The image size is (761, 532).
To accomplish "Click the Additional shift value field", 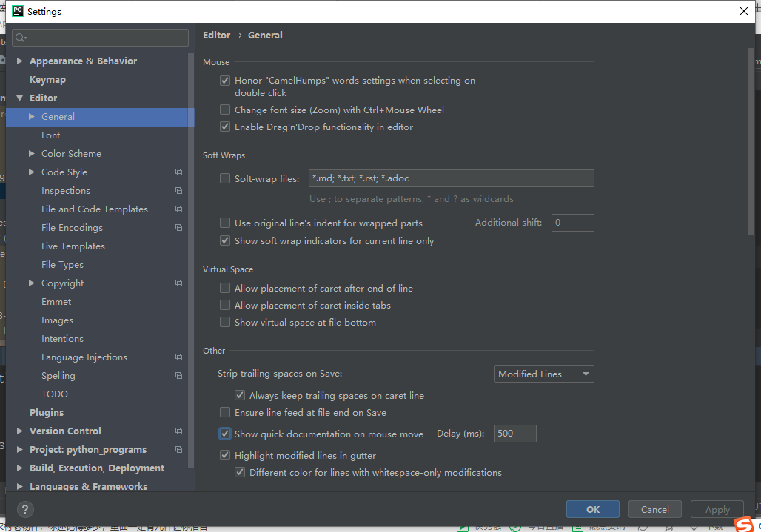I will click(573, 223).
